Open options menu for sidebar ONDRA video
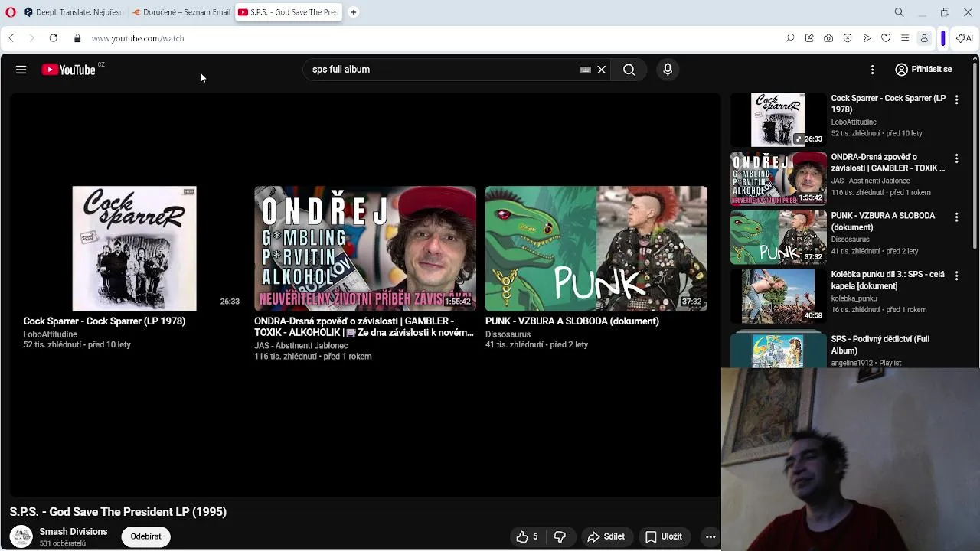The image size is (980, 551). pyautogui.click(x=956, y=158)
